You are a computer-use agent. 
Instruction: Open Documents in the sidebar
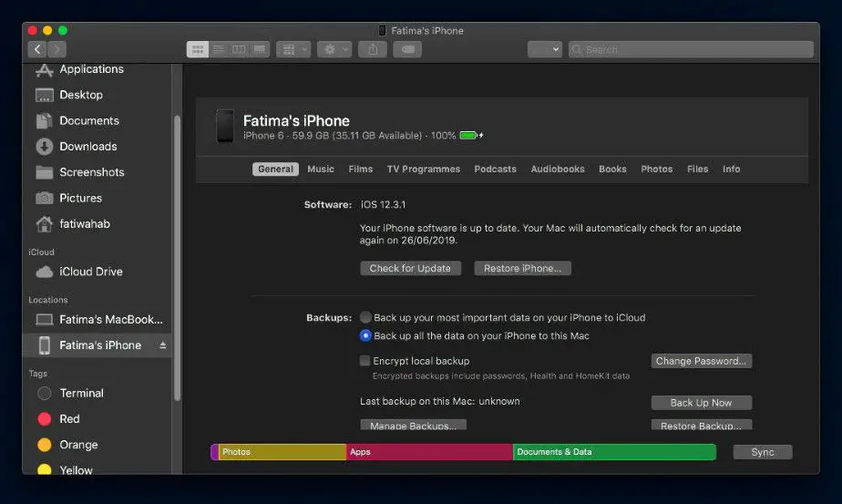98,121
